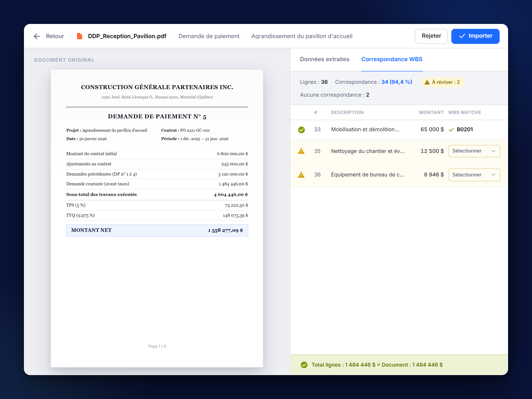The image size is (532, 399).
Task: Click the document page preview thumbnail
Action: [157, 218]
